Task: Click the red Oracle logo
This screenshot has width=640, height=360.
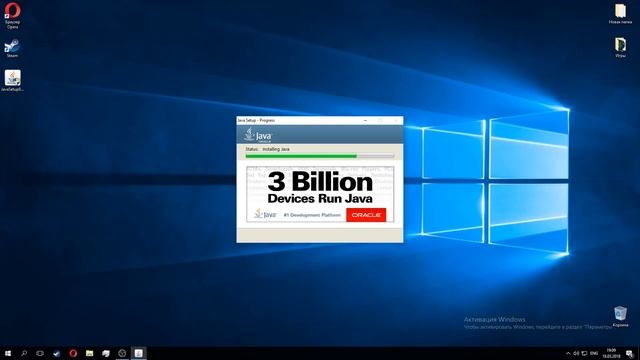Action: tap(366, 215)
